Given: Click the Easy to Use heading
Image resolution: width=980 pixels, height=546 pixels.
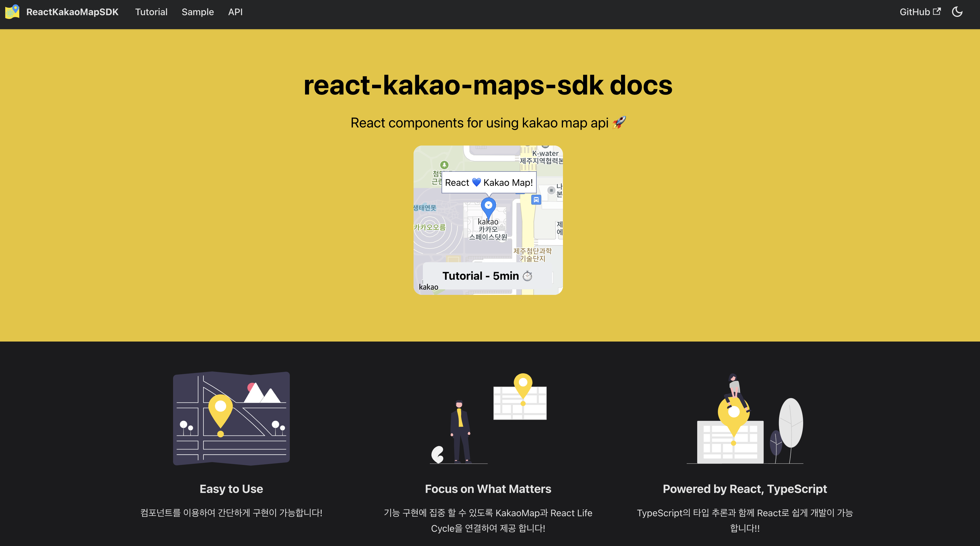Looking at the screenshot, I should tap(231, 489).
